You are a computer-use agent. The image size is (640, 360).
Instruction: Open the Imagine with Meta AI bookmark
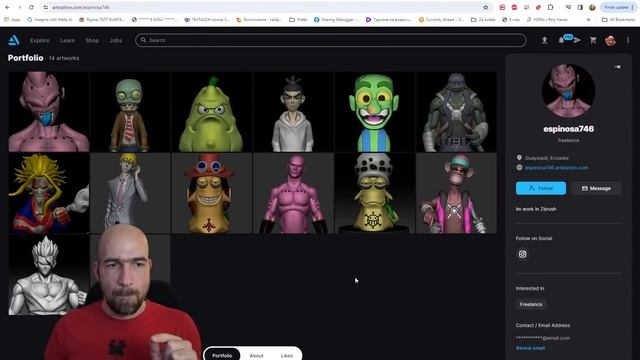point(49,20)
